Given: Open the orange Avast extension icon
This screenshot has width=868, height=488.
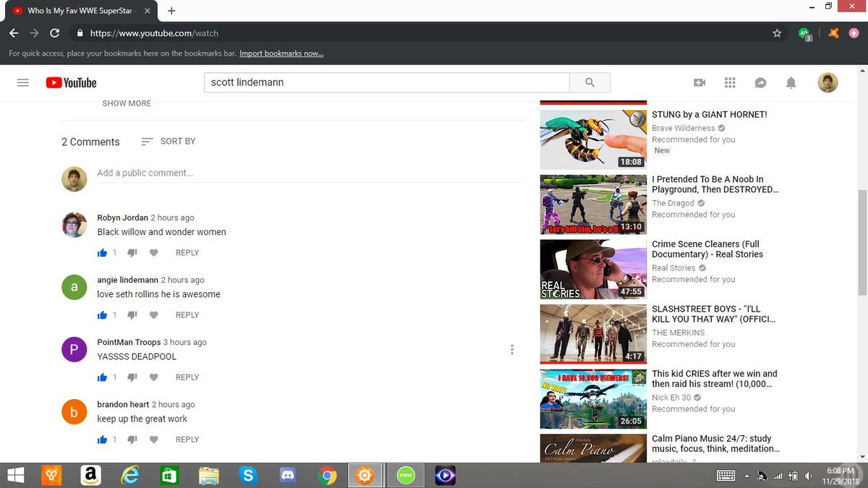Looking at the screenshot, I should [834, 33].
